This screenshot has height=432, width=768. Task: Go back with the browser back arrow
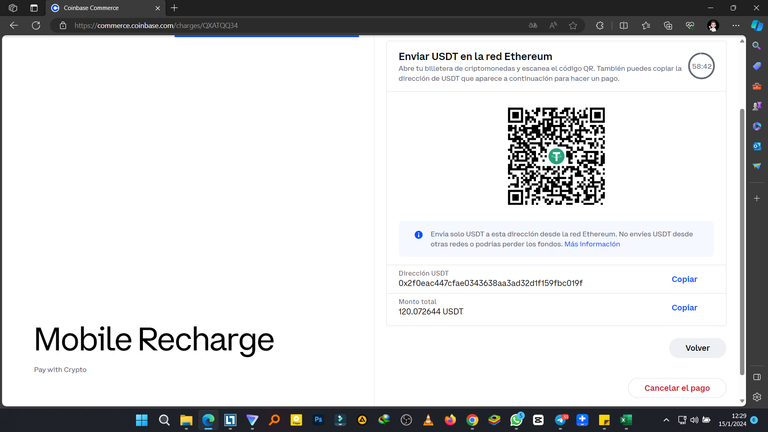pyautogui.click(x=14, y=25)
